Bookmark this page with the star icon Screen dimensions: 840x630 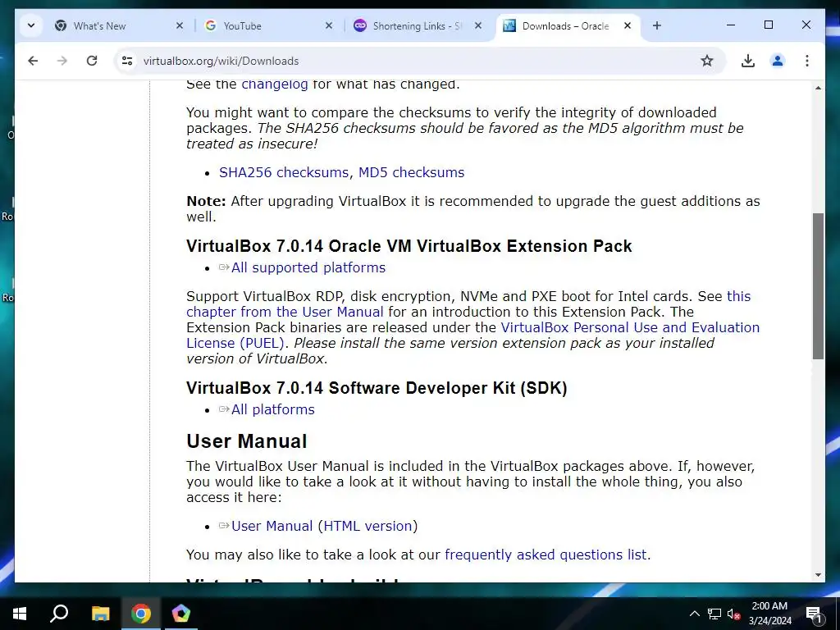tap(706, 61)
